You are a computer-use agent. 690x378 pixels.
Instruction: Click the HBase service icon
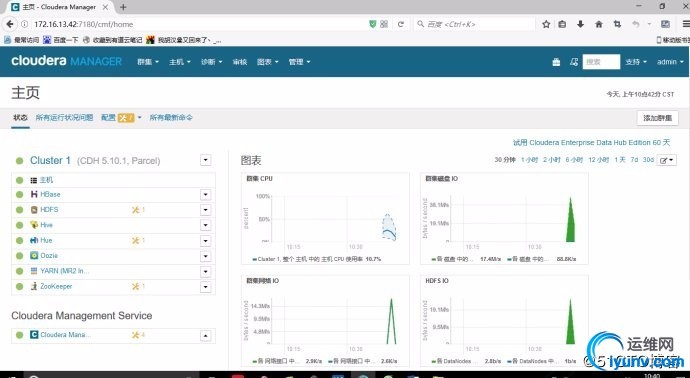click(x=34, y=195)
